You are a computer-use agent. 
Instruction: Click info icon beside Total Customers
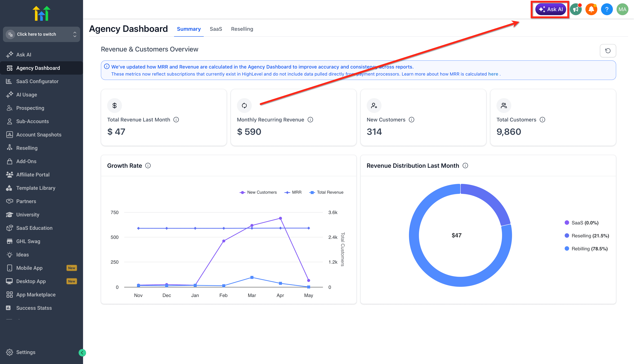coord(542,120)
